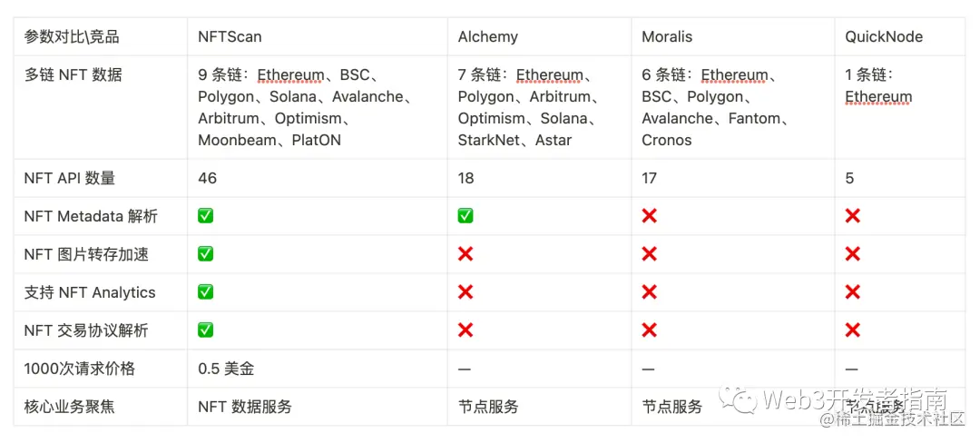Image resolution: width=980 pixels, height=443 pixels.
Task: Click Alchemy's green check for NFT Metadata 解析
Action: click(x=465, y=216)
